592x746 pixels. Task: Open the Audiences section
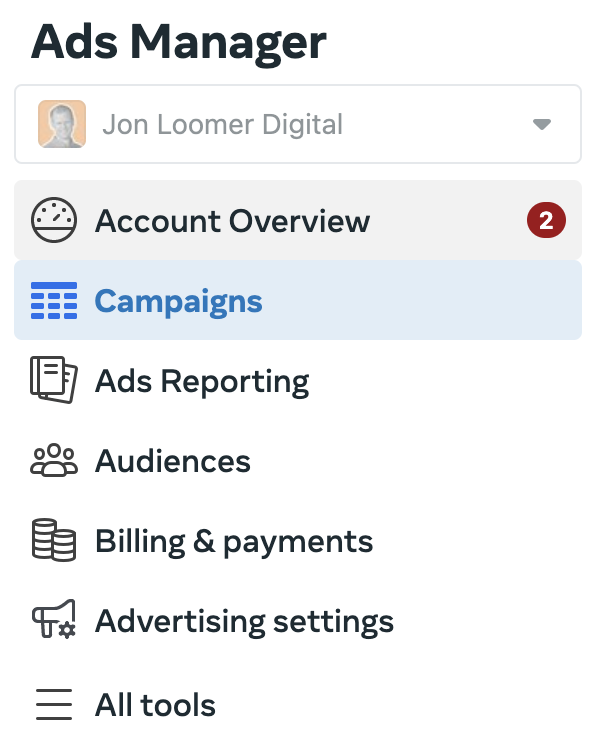point(298,461)
